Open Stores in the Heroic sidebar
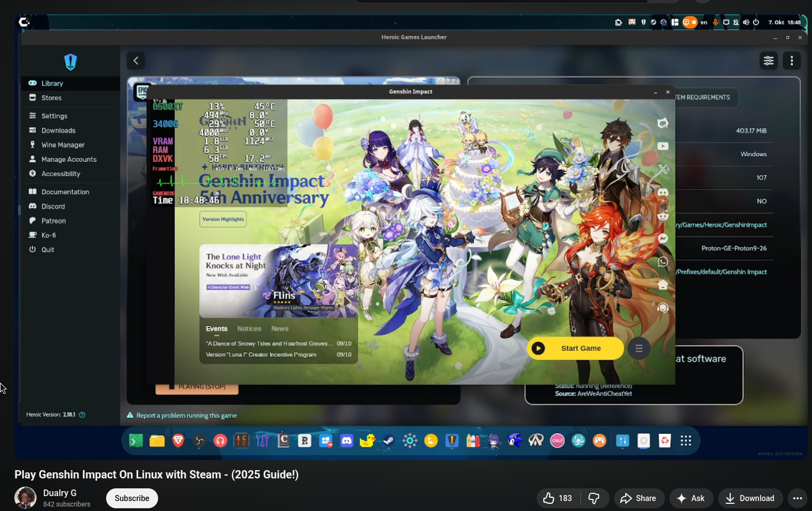Viewport: 812px width, 511px height. click(70, 98)
